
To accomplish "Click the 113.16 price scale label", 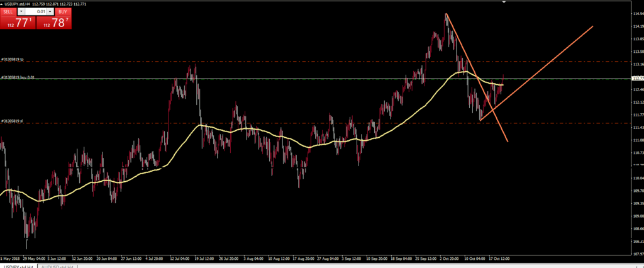I will 638,65.
